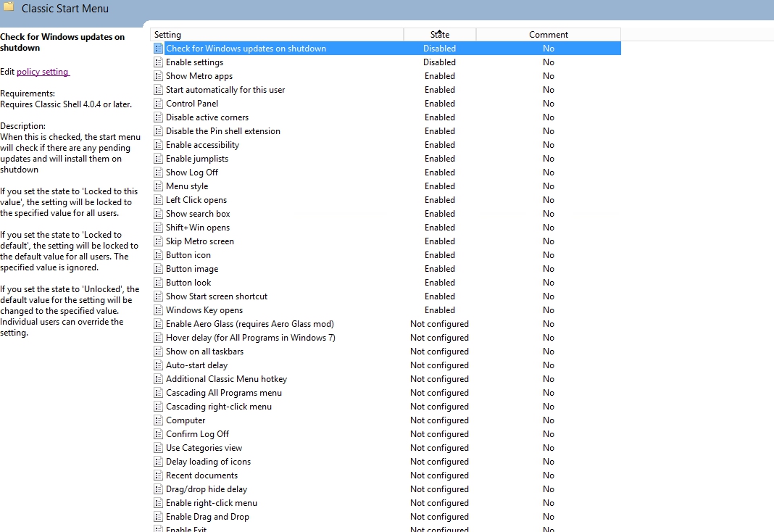774x532 pixels.
Task: Select the Confirm Log Off policy
Action: pyautogui.click(x=197, y=434)
